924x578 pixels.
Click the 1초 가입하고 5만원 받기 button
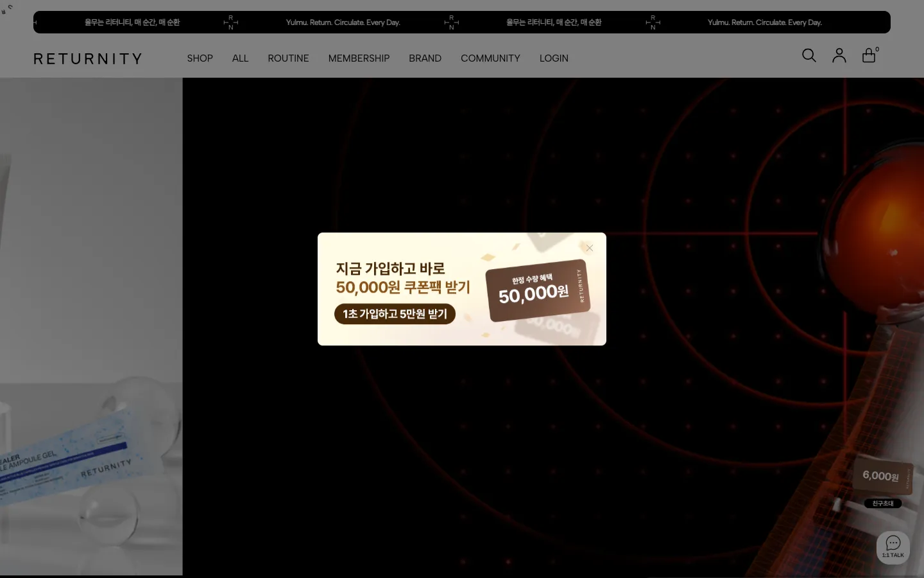tap(395, 314)
